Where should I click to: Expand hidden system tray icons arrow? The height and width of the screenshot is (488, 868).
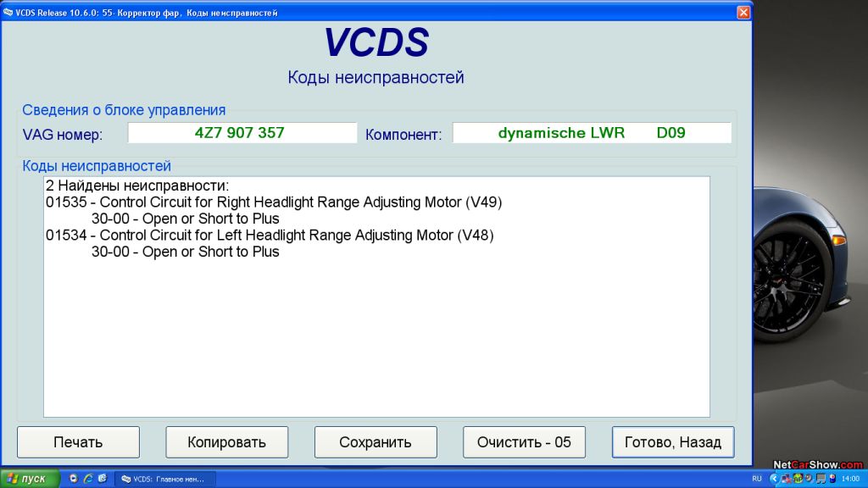(x=775, y=479)
